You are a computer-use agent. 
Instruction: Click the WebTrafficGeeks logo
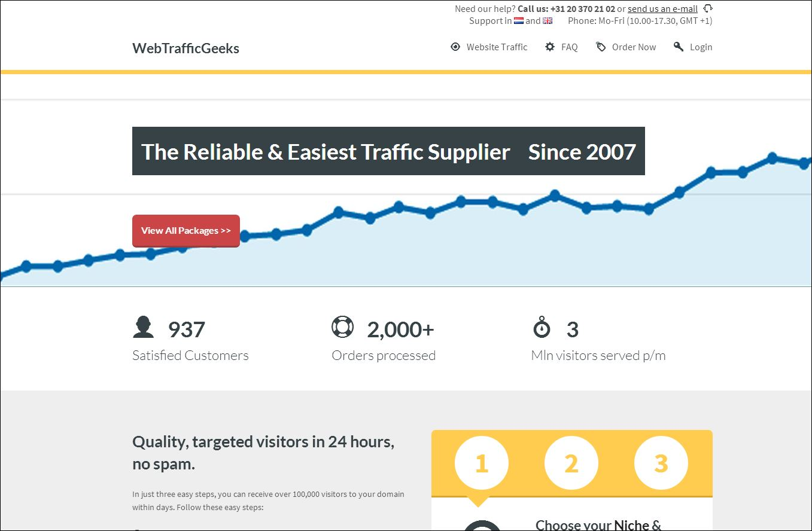pyautogui.click(x=185, y=48)
